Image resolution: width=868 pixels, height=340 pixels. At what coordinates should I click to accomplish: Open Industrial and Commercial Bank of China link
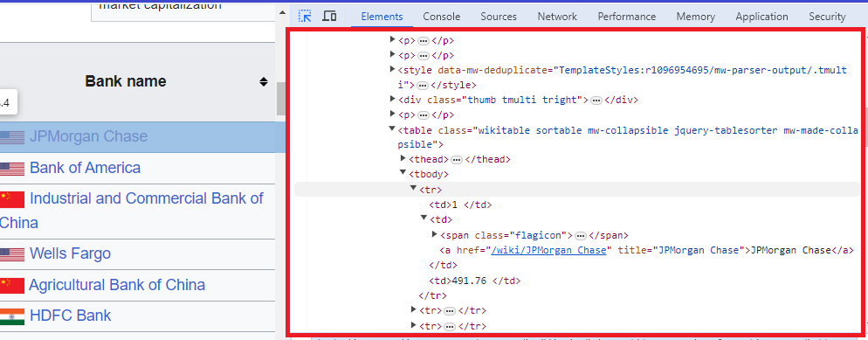[x=132, y=211]
